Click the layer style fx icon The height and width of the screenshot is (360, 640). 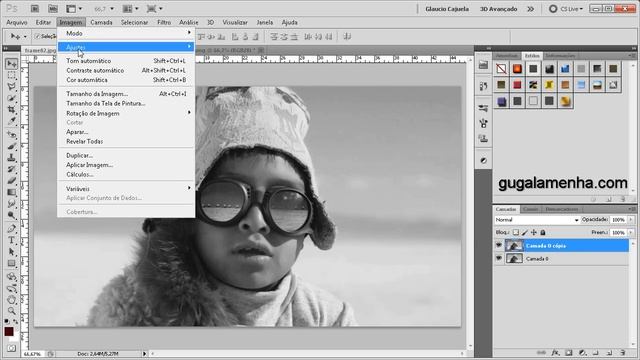pyautogui.click(x=556, y=353)
